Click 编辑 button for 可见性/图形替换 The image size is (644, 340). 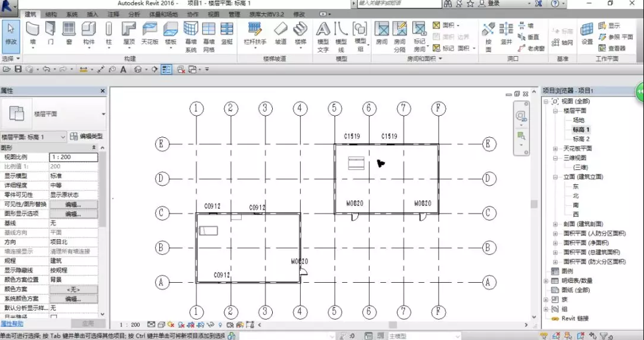tap(73, 204)
